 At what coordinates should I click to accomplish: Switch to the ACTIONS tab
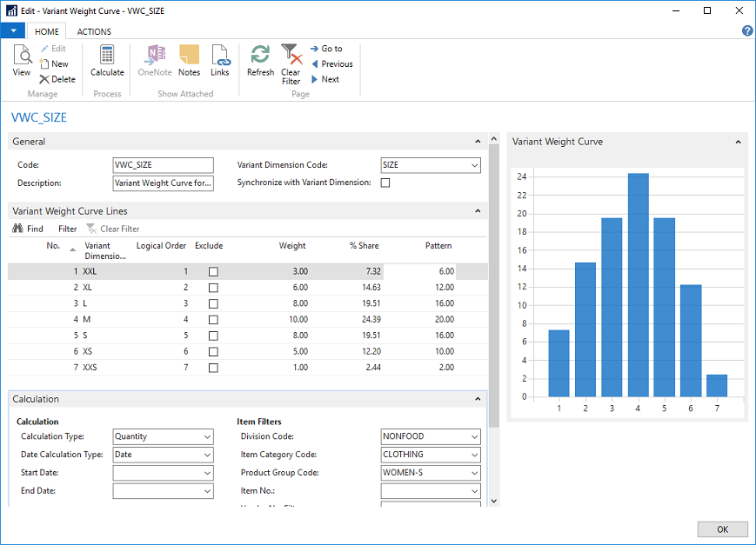click(94, 31)
